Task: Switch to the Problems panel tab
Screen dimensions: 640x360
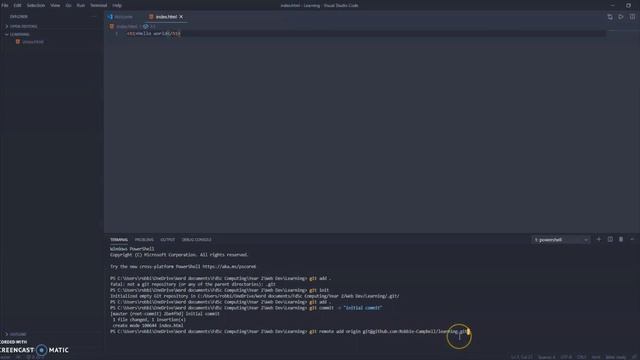Action: click(x=144, y=240)
